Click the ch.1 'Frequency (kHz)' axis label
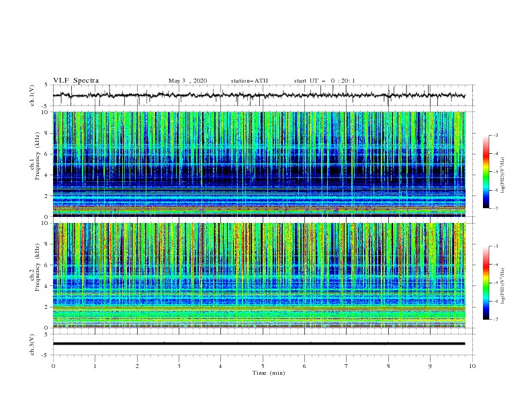Screen dimensions: 532x411 (38, 156)
